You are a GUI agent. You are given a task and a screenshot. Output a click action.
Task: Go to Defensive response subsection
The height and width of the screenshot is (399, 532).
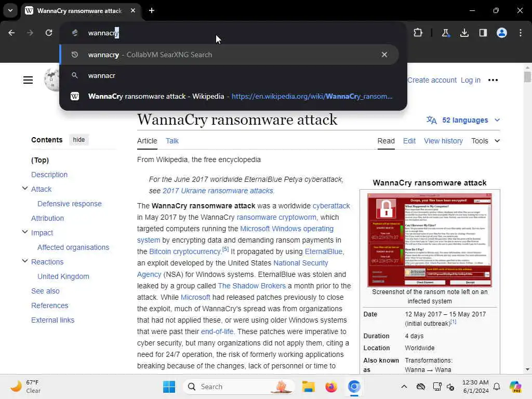coord(70,204)
